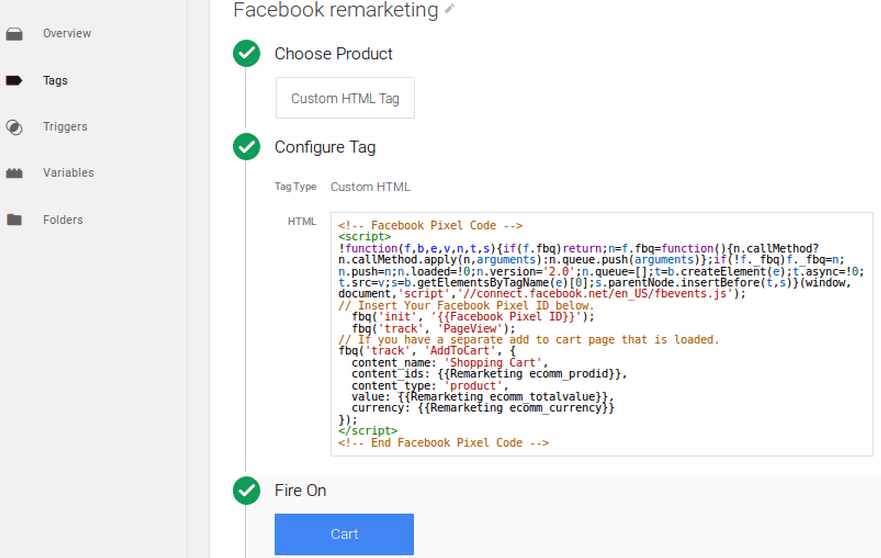The height and width of the screenshot is (558, 881).
Task: Click the 'End Facebook Pixel Code' comment
Action: coord(443,443)
